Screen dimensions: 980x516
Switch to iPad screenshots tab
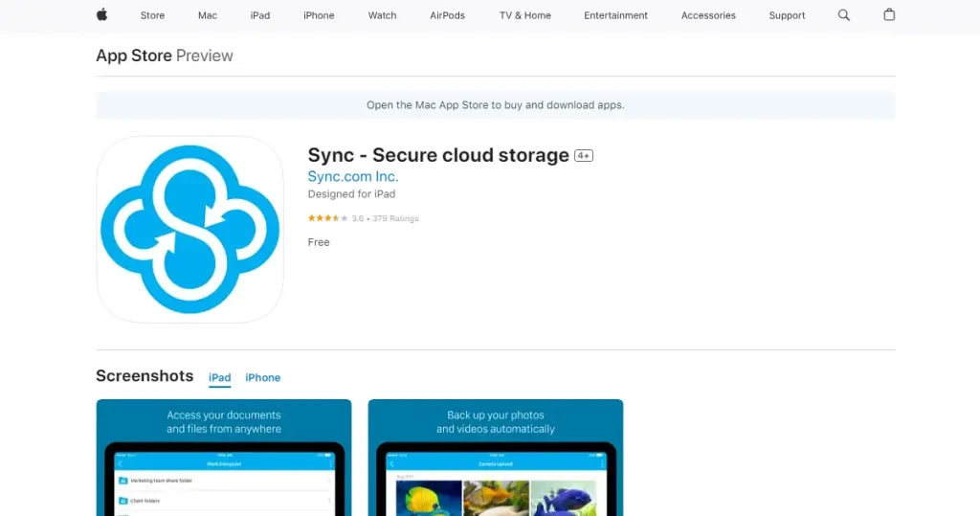point(219,378)
